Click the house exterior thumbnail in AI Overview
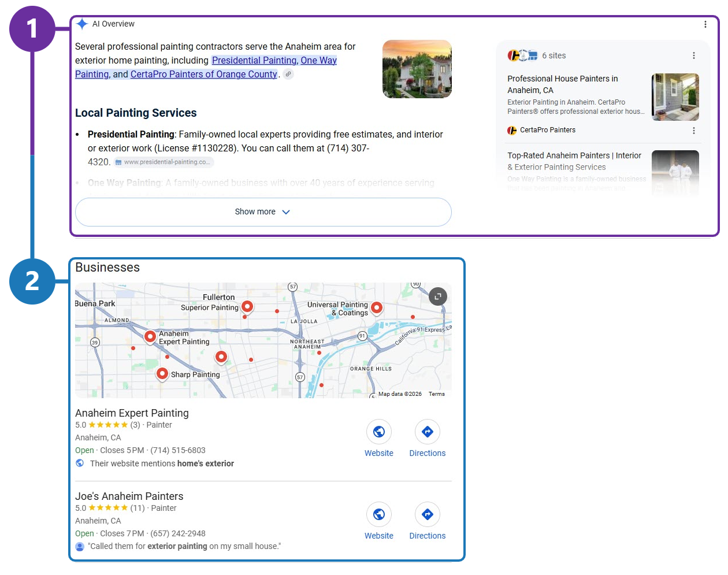 [x=417, y=69]
